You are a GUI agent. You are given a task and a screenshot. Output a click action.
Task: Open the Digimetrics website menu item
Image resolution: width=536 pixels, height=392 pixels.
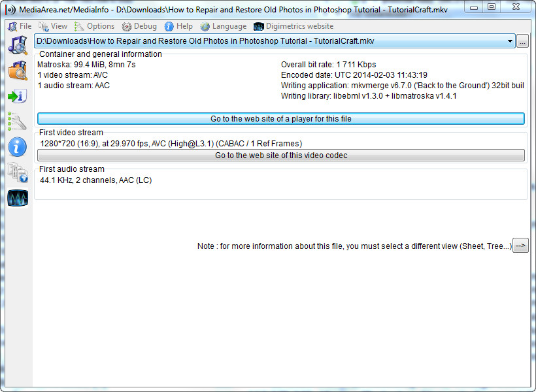click(x=293, y=26)
